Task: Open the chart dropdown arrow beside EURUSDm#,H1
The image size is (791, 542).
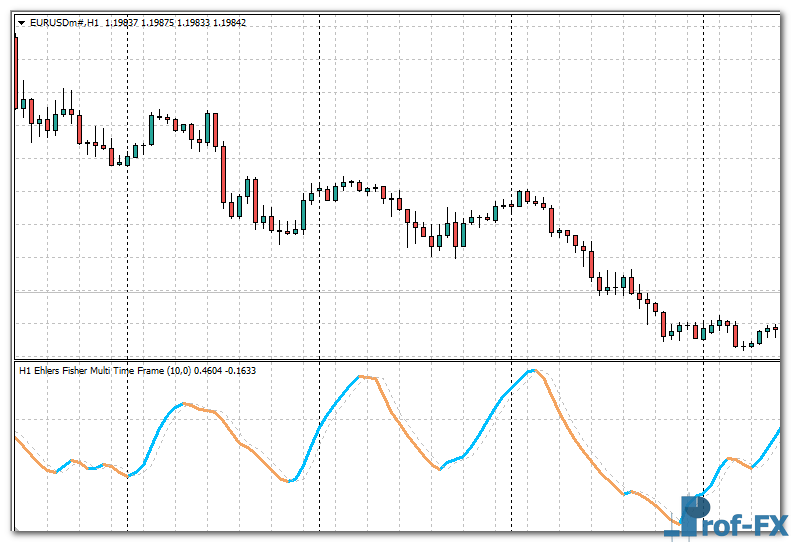Action: click(x=20, y=23)
